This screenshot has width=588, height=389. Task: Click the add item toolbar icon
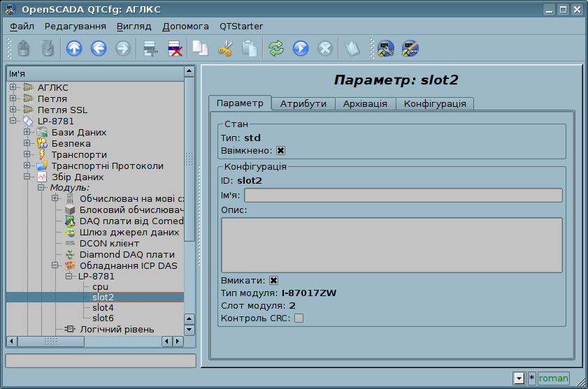tap(149, 48)
